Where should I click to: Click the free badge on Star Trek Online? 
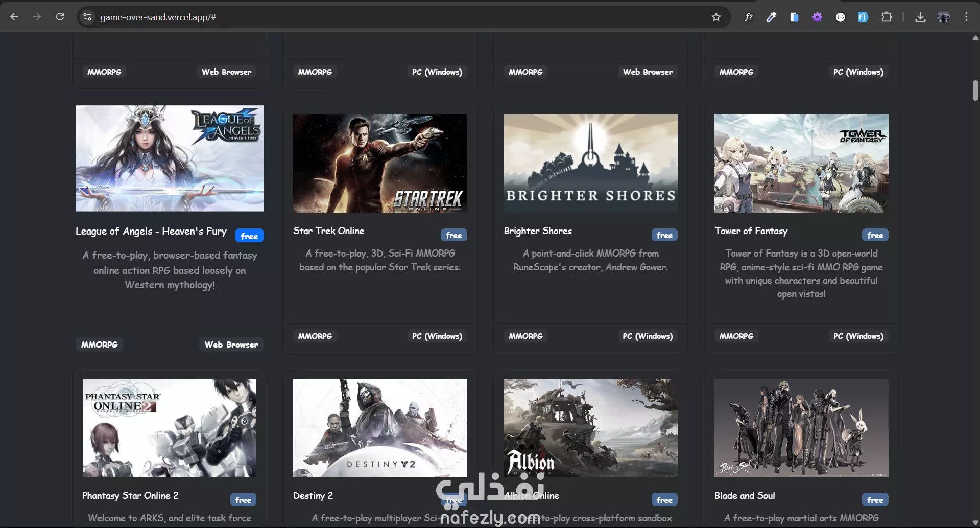tap(454, 235)
